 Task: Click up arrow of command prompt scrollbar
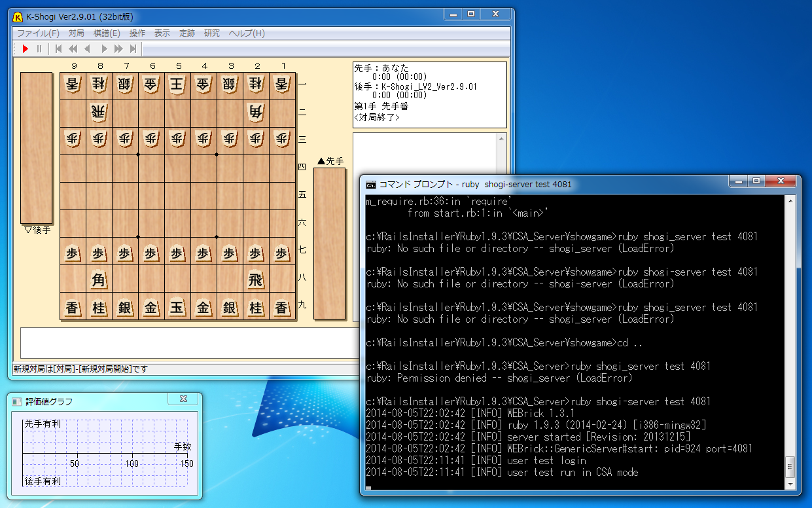790,201
